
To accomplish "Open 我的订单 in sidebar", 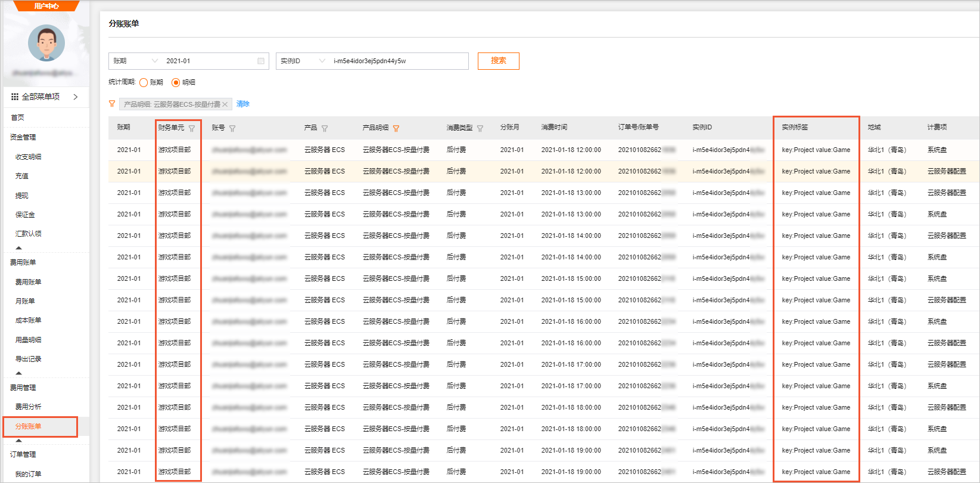I will click(28, 474).
